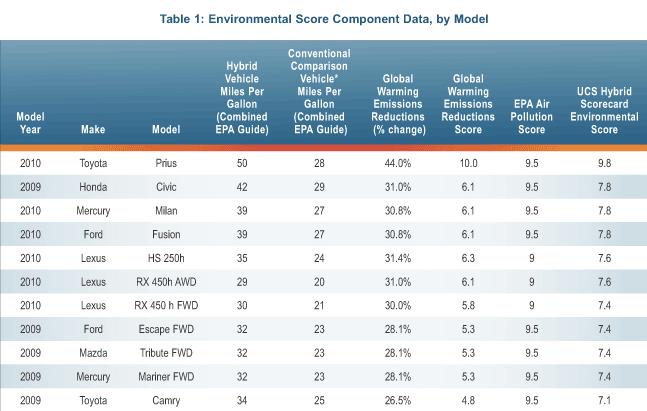This screenshot has width=647, height=411.
Task: Click the table title 'Table 1: Environmental Score Component Data'
Action: pos(323,16)
